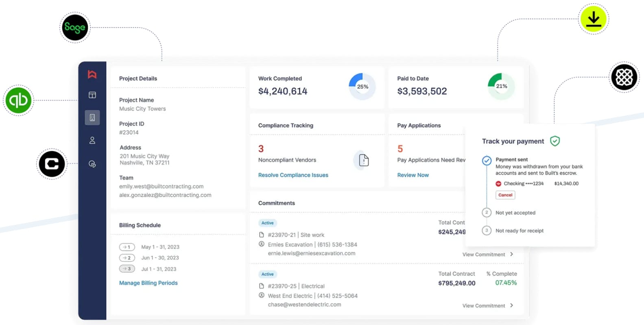Expand View Commitment for Electrical
Screen dimensions: 644x325
click(x=487, y=306)
